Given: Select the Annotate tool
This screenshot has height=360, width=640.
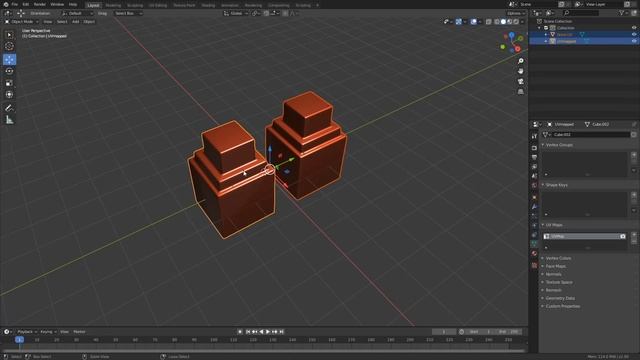Looking at the screenshot, I should [x=9, y=108].
